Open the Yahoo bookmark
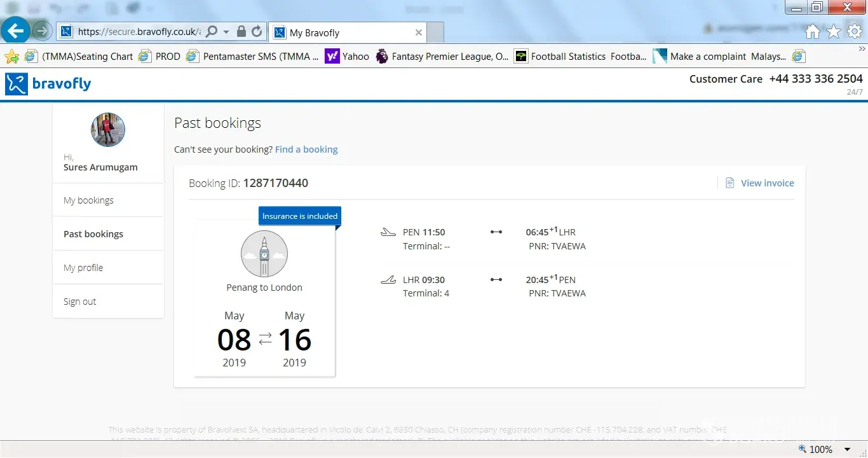The image size is (868, 458). (x=347, y=57)
